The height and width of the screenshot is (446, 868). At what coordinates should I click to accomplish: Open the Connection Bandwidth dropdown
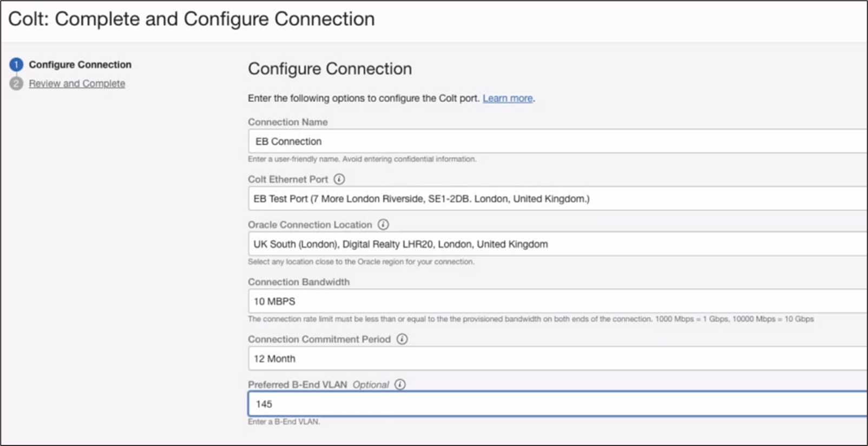tap(558, 301)
